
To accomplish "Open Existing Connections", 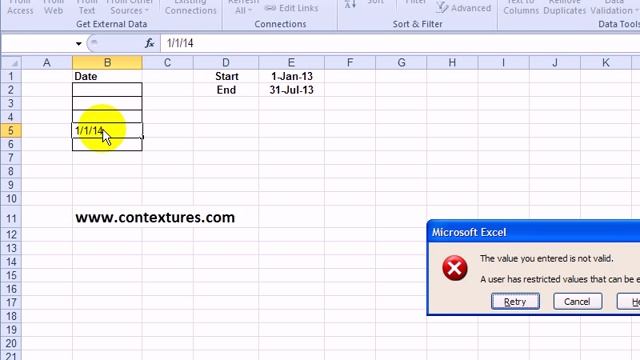I will (x=191, y=7).
